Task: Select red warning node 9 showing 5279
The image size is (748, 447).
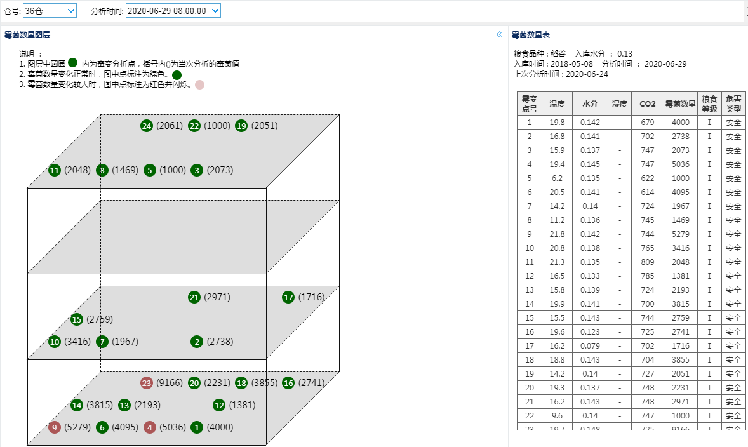Action: tap(54, 428)
